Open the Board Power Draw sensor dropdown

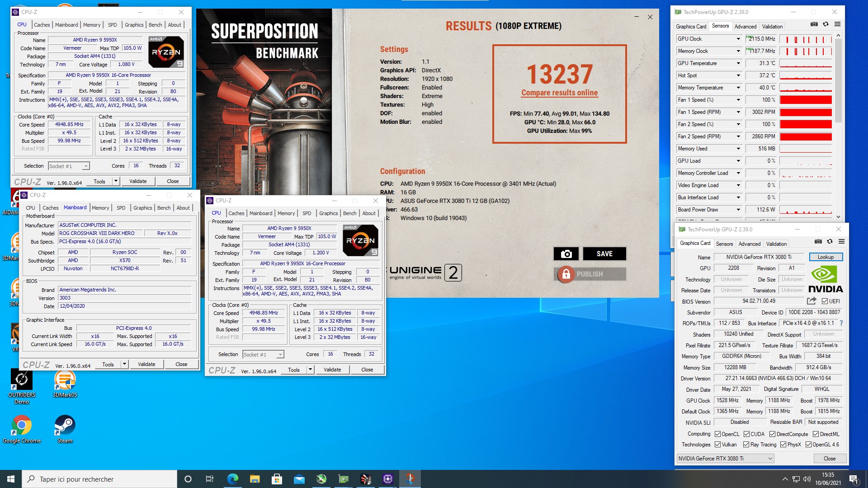tap(738, 210)
